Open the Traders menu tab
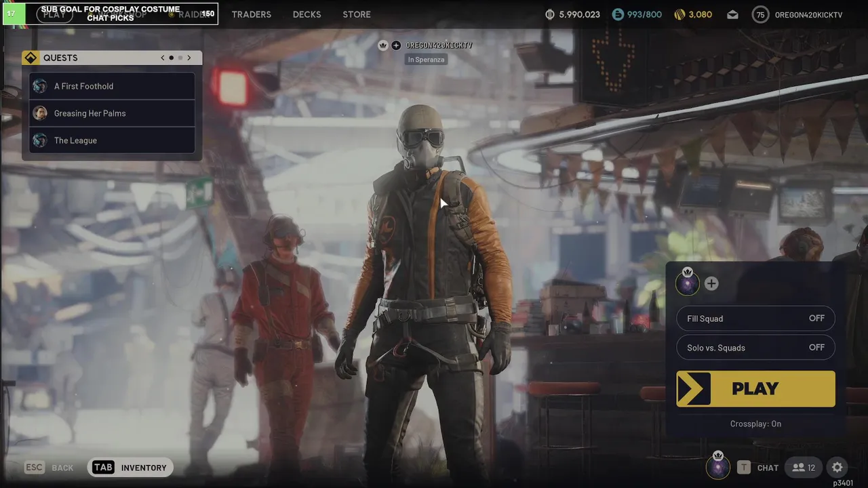 [x=251, y=14]
